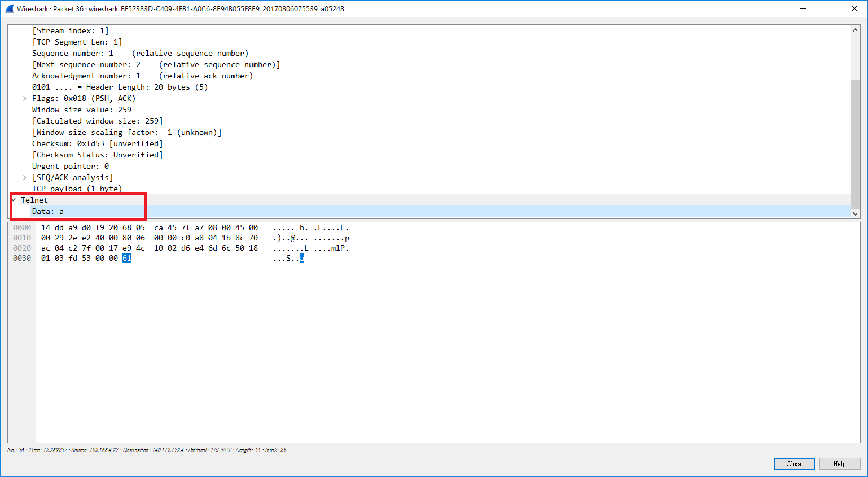Click the highlighted ASCII character 'a'

[302, 258]
